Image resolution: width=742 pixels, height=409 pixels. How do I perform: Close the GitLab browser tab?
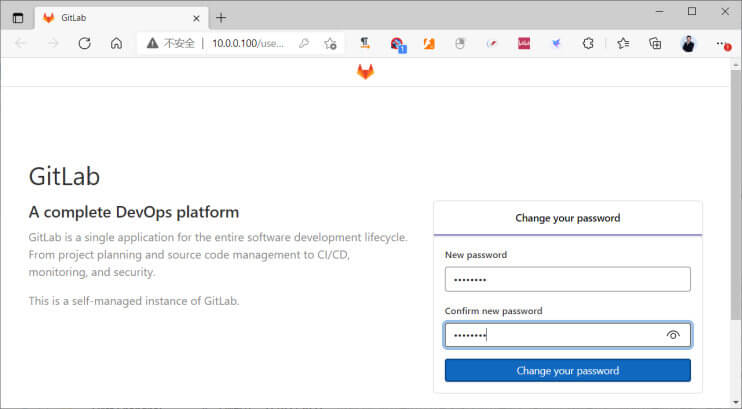point(196,18)
